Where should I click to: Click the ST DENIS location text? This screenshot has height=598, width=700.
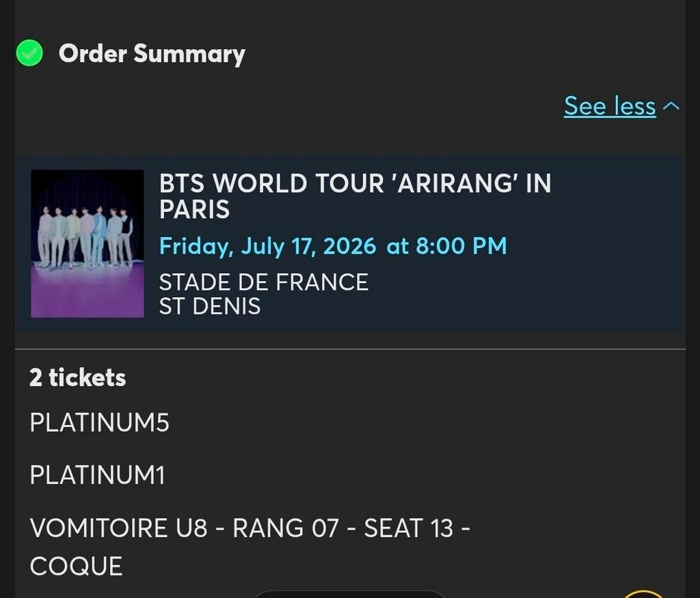[x=210, y=307]
